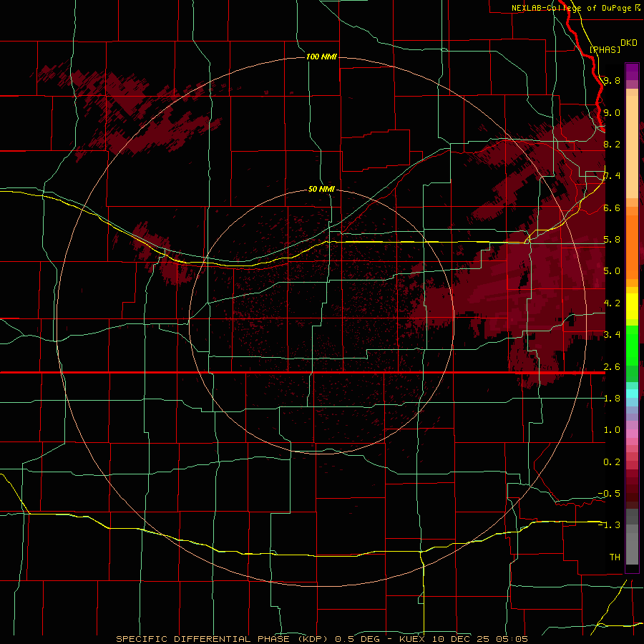
Task: Click the SPECIFIC DIFFERENTIAL PHASE (KDP) caption text
Action: point(222,639)
